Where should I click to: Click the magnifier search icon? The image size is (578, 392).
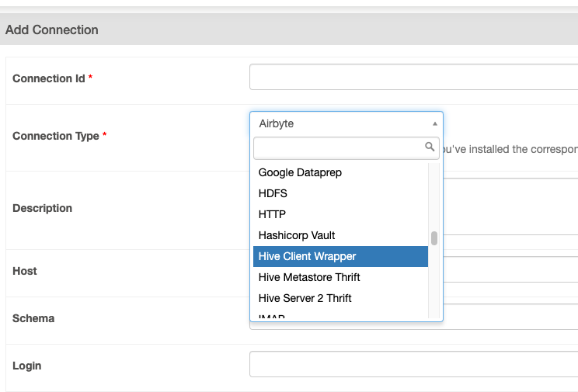tap(430, 147)
